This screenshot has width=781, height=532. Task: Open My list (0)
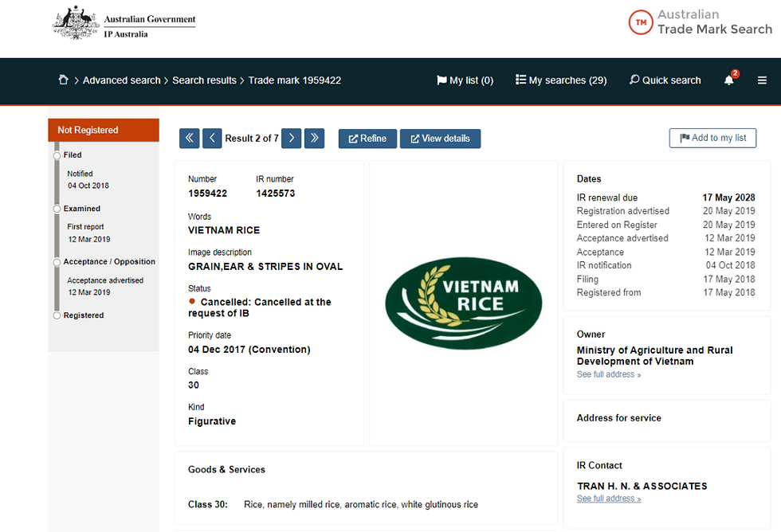pyautogui.click(x=465, y=80)
